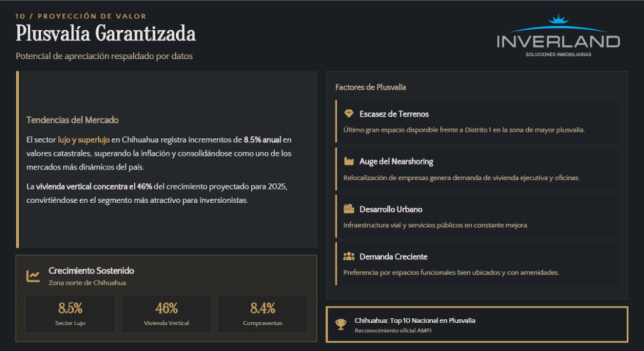
Task: Click the Escasez de Terrenos heading
Action: 394,114
